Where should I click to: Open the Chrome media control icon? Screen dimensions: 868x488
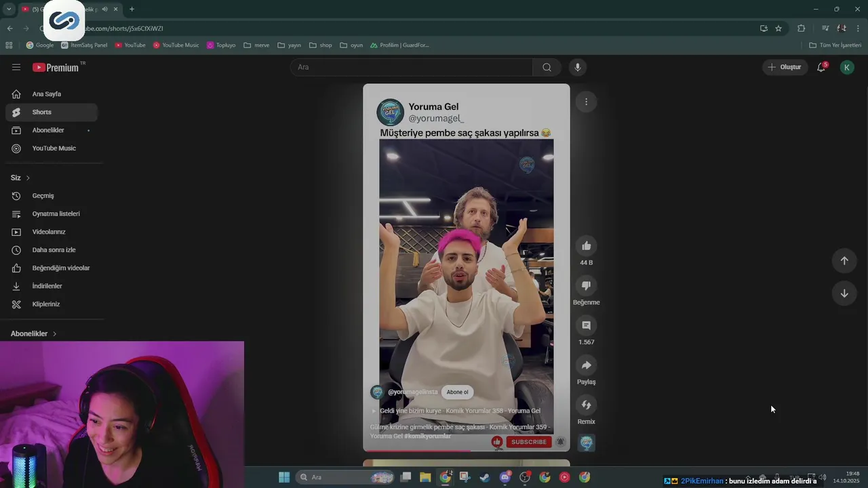tap(825, 28)
